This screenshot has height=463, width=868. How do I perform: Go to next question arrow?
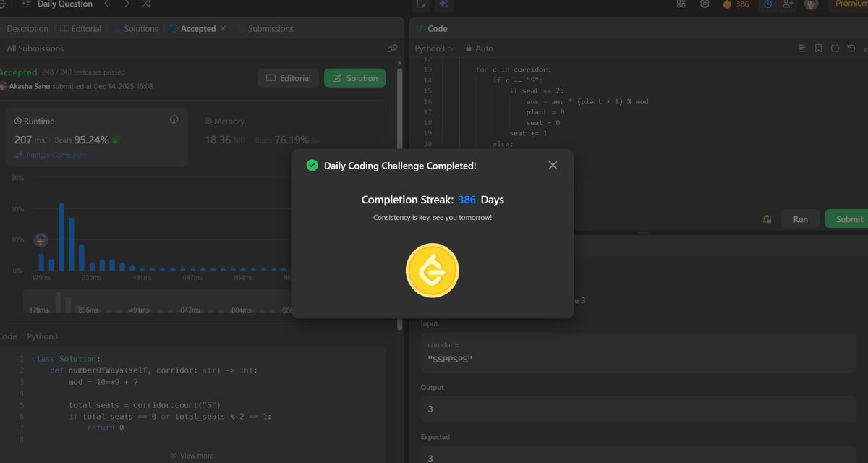pyautogui.click(x=127, y=4)
